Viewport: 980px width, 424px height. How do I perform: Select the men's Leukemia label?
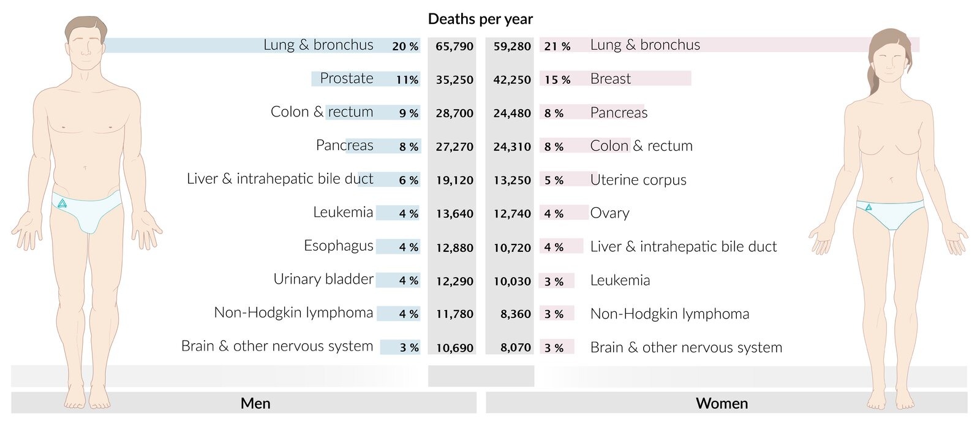(x=343, y=213)
